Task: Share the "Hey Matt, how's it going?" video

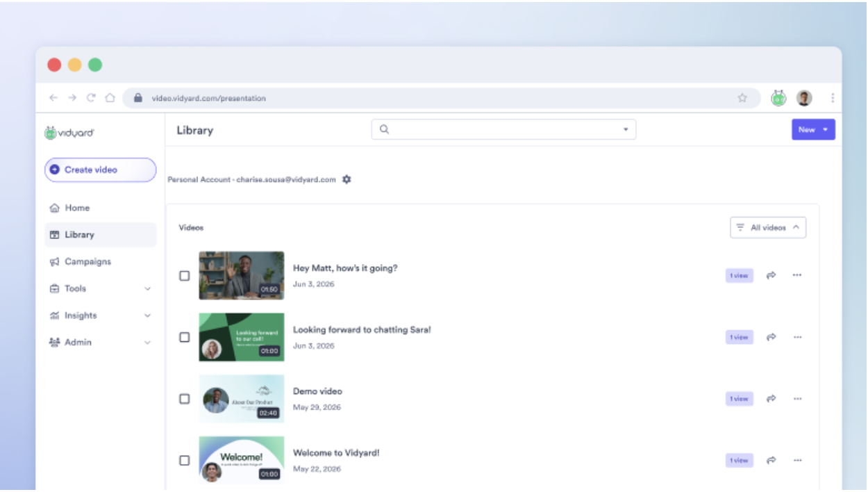Action: tap(771, 275)
